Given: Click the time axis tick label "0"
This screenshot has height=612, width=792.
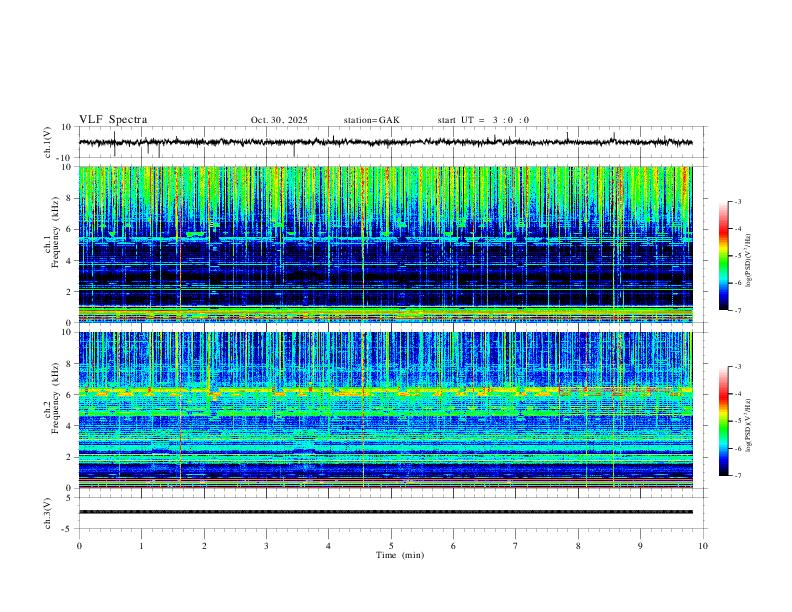Looking at the screenshot, I should pyautogui.click(x=79, y=546).
